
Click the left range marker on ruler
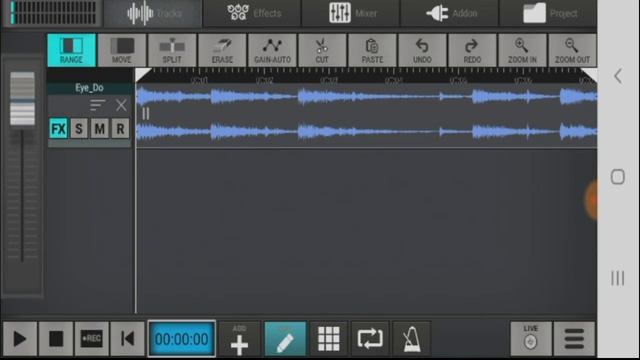point(143,75)
